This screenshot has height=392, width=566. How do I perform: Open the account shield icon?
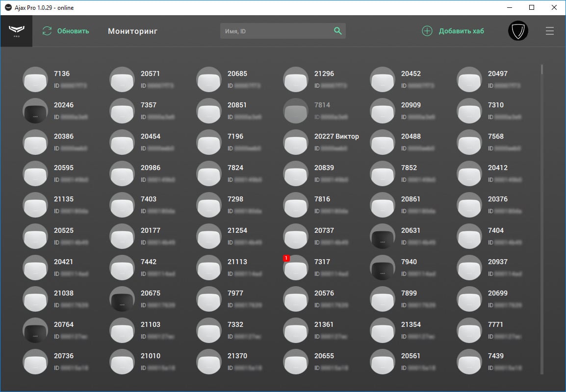point(518,30)
